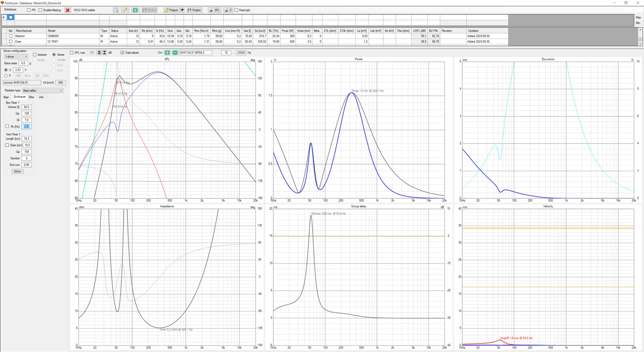Open the magnifier search icon in toolbar
Viewport: 644px width, 352px height.
pos(116,10)
